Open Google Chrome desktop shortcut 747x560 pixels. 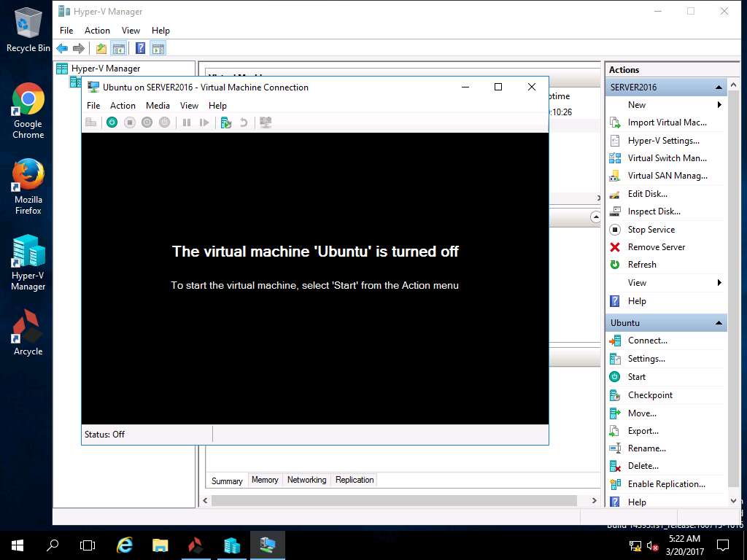(x=28, y=111)
